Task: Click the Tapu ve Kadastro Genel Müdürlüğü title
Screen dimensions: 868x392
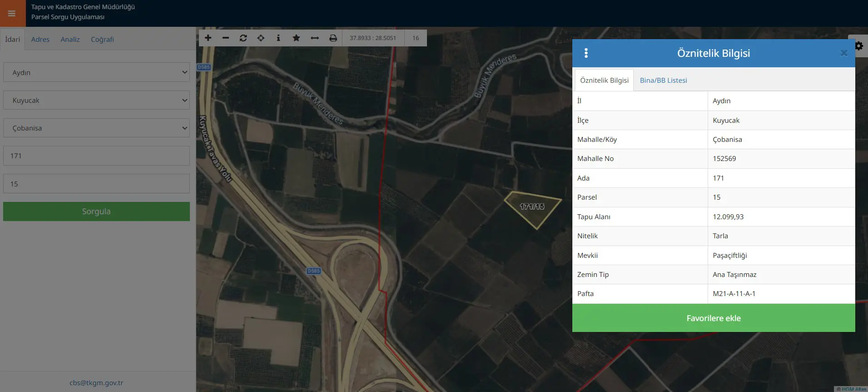Action: [83, 7]
